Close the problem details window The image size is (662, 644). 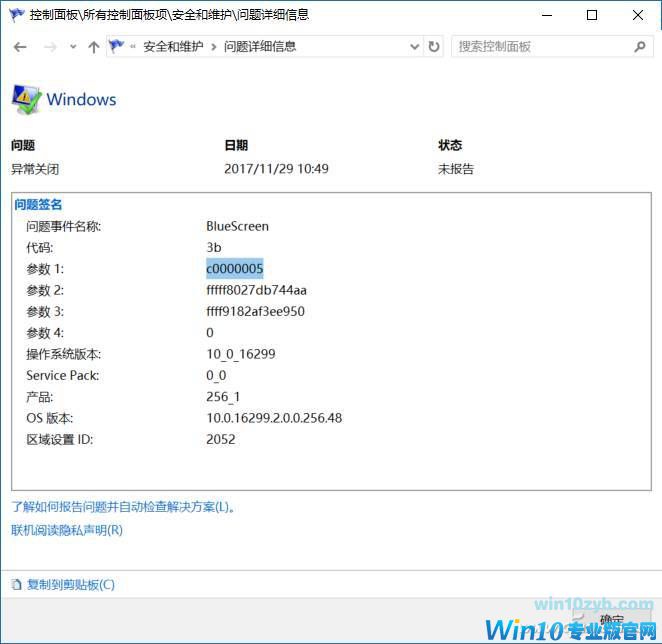(x=638, y=15)
